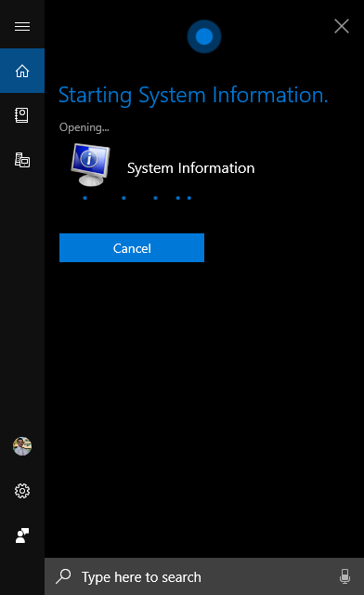
Task: Open the hamburger menu in Cortana sidebar
Action: pos(22,26)
